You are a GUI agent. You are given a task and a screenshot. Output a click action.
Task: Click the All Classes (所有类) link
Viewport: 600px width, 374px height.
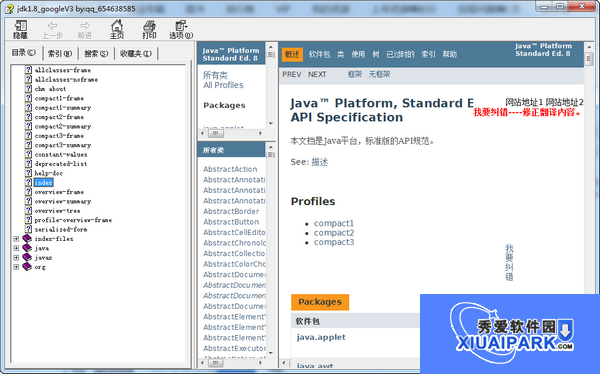tap(215, 75)
